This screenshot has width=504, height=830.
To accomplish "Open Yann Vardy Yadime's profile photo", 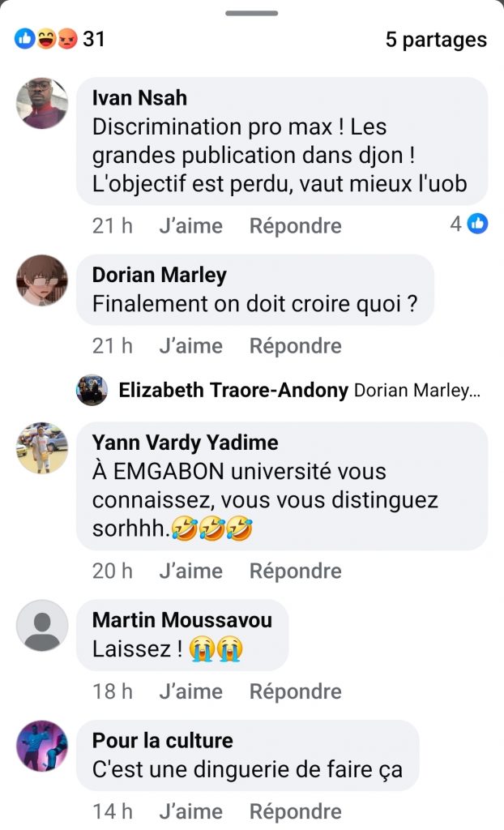I will tap(42, 448).
